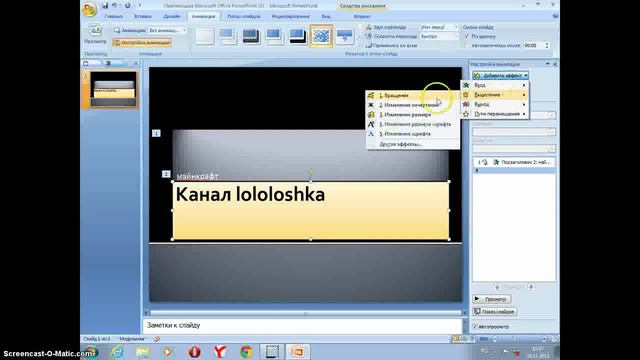The height and width of the screenshot is (360, 640).
Task: Switch to the 'Главная' ribbon tab
Action: pos(113,16)
